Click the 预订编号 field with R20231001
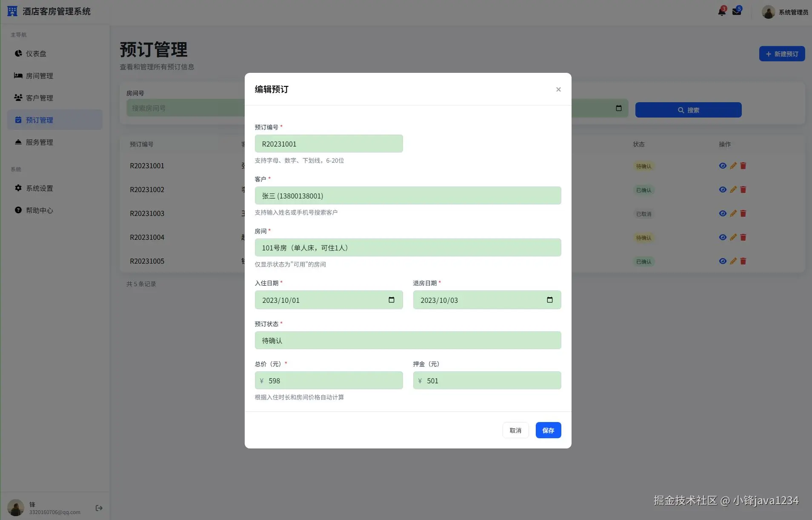 [329, 144]
